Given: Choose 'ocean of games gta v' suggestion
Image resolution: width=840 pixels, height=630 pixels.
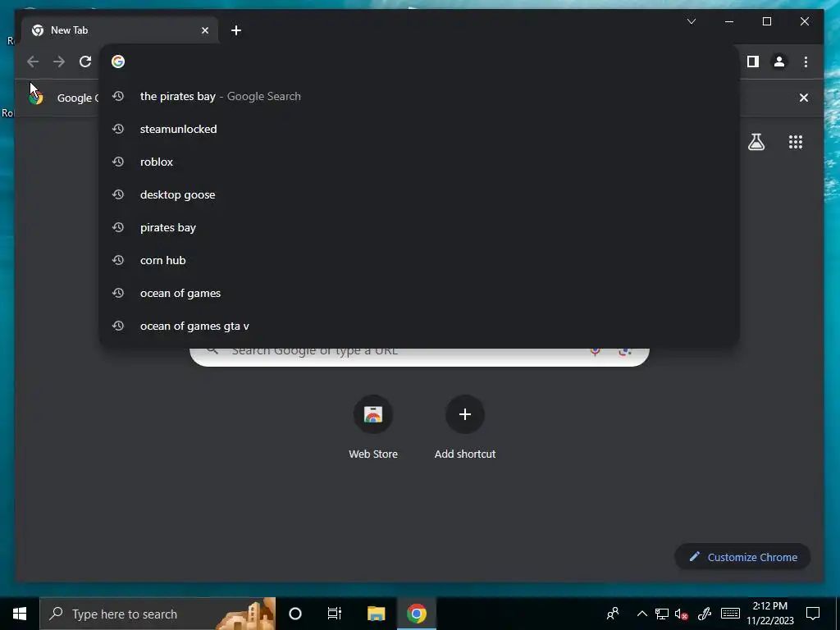Looking at the screenshot, I should (x=419, y=326).
